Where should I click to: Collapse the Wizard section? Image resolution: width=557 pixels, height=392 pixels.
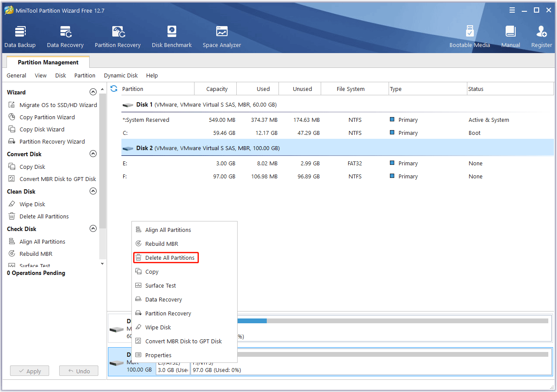click(x=93, y=92)
